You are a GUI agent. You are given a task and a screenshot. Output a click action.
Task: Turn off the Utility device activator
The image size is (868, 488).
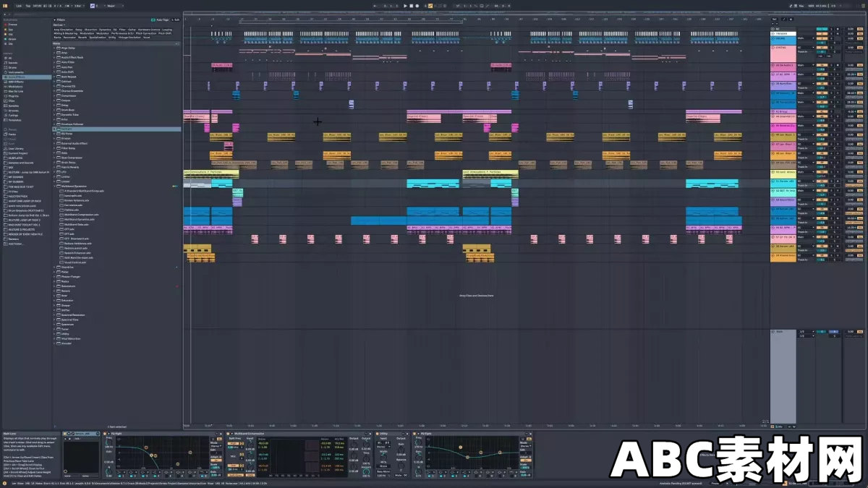pyautogui.click(x=377, y=432)
